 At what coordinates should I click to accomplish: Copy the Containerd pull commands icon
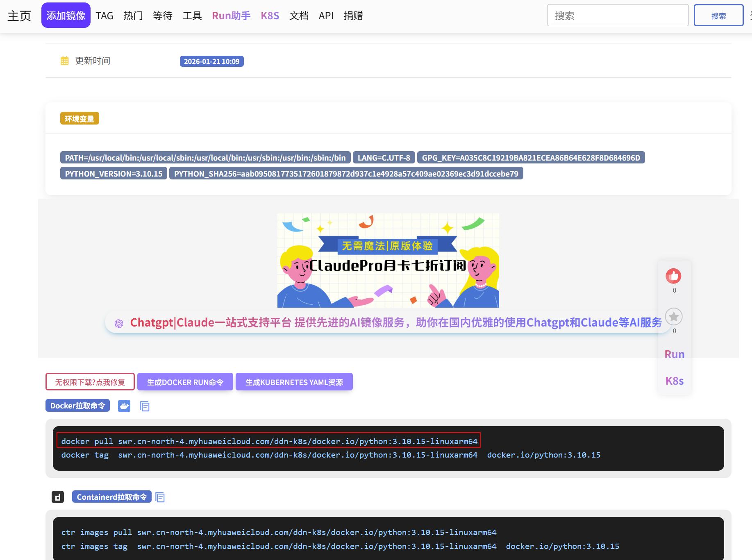(x=160, y=497)
